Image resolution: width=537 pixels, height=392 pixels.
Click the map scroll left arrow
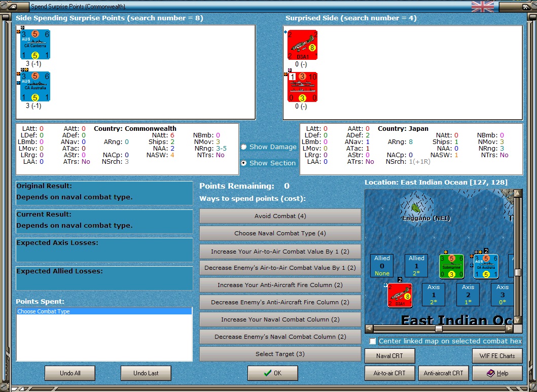pos(369,329)
